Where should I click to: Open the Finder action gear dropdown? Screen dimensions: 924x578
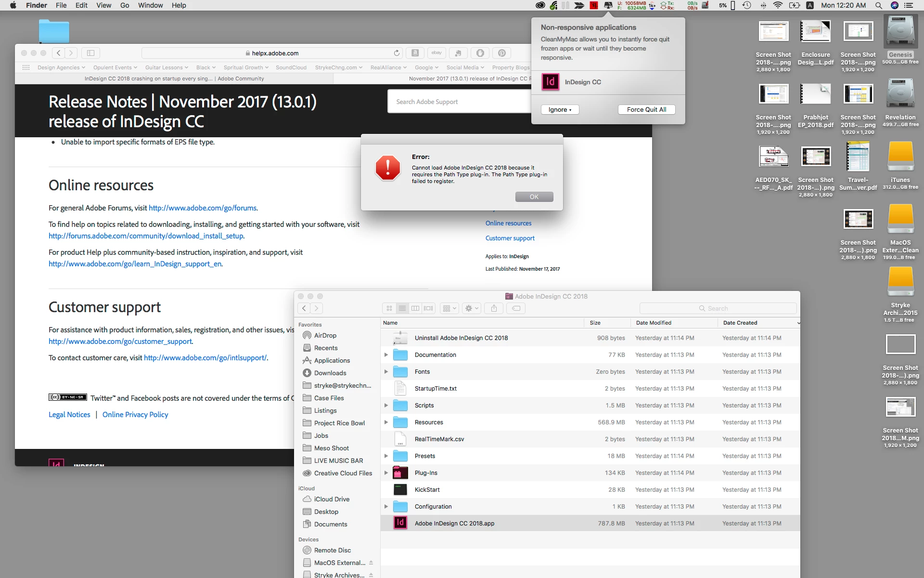pyautogui.click(x=472, y=308)
